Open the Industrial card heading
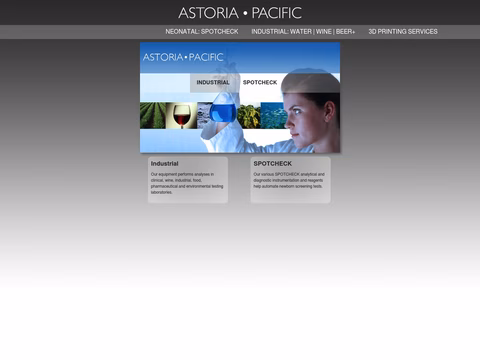 (164, 164)
